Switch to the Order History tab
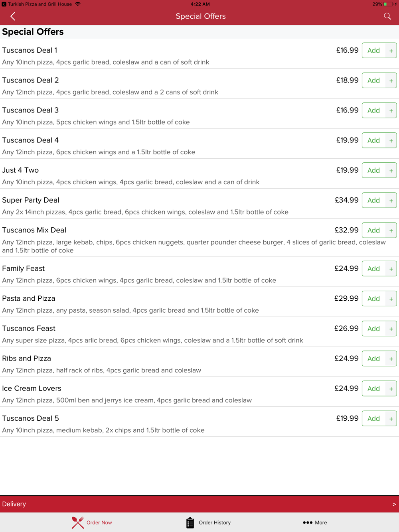Screen dimensions: 399x532 point(208,522)
